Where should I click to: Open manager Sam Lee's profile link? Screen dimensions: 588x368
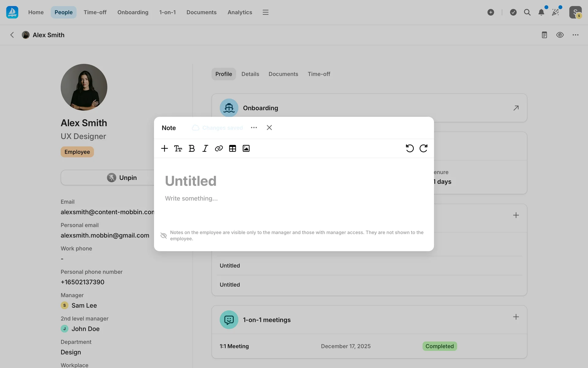coord(84,305)
